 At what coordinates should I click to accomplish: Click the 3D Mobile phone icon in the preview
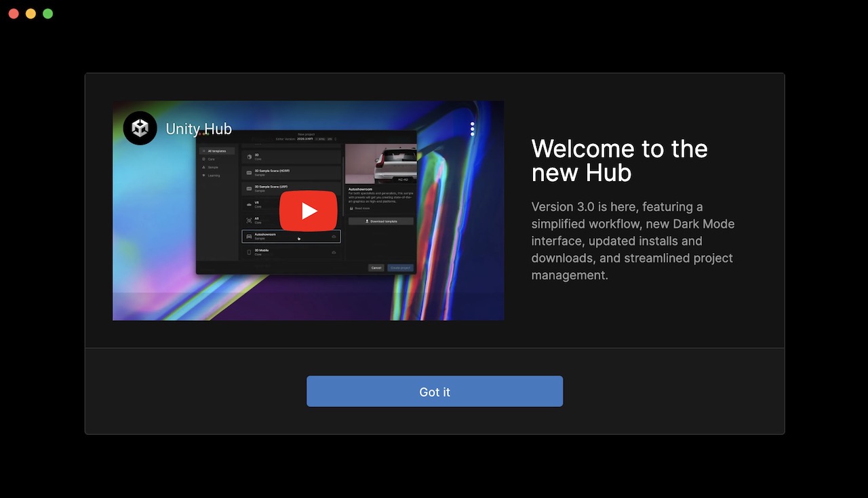click(x=249, y=252)
